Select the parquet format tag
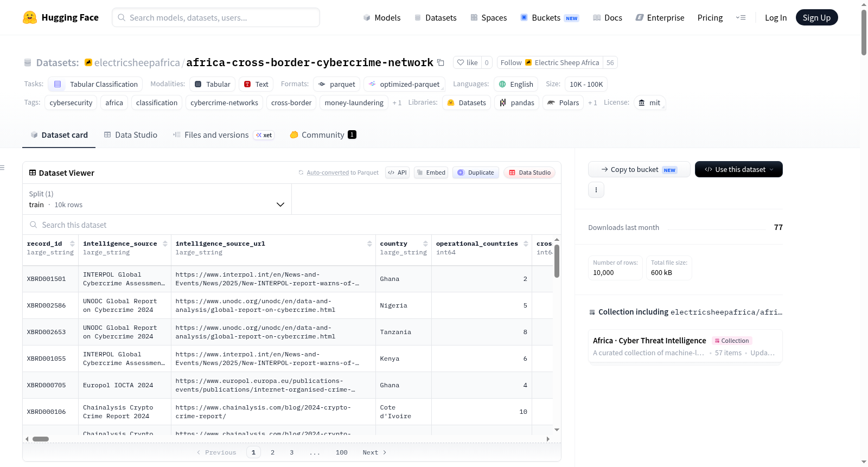868x467 pixels. pyautogui.click(x=337, y=84)
